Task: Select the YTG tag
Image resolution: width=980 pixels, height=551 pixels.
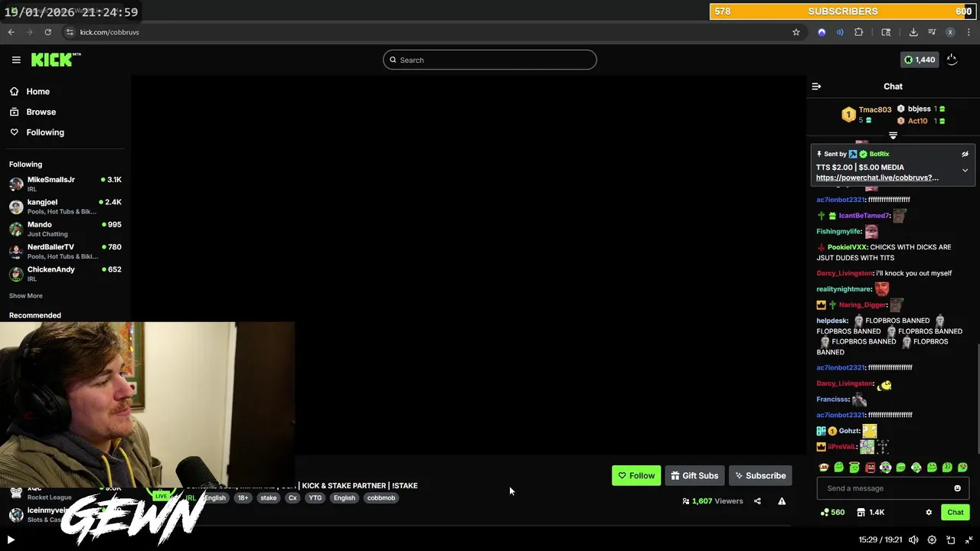Action: point(315,497)
